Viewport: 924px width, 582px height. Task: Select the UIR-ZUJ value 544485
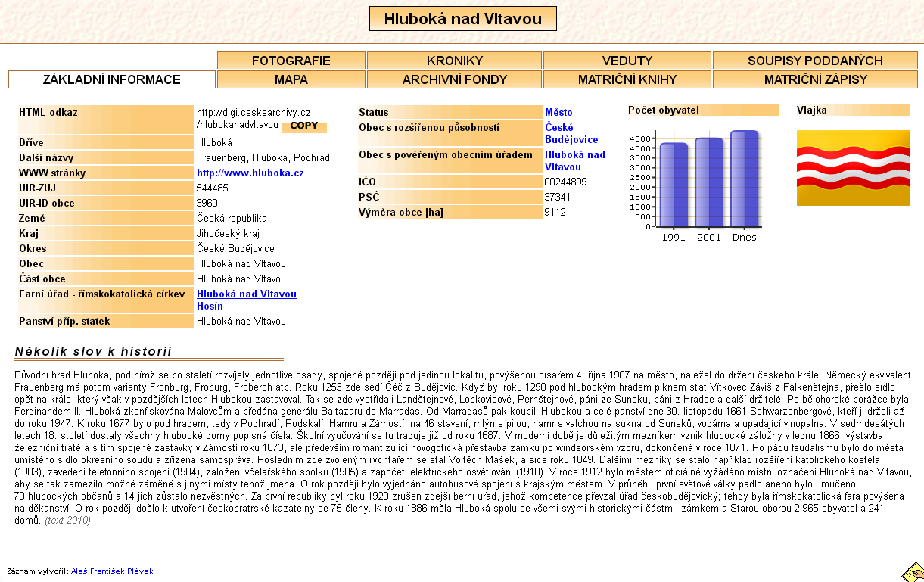pyautogui.click(x=213, y=188)
